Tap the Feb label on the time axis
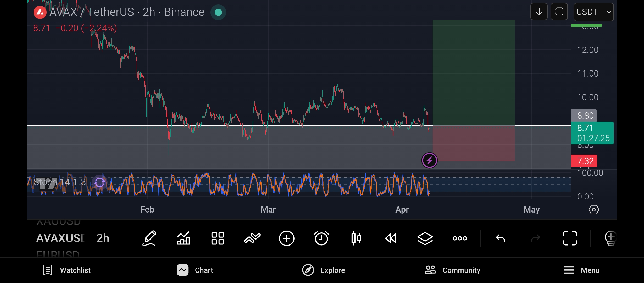This screenshot has height=283, width=644. [x=147, y=210]
